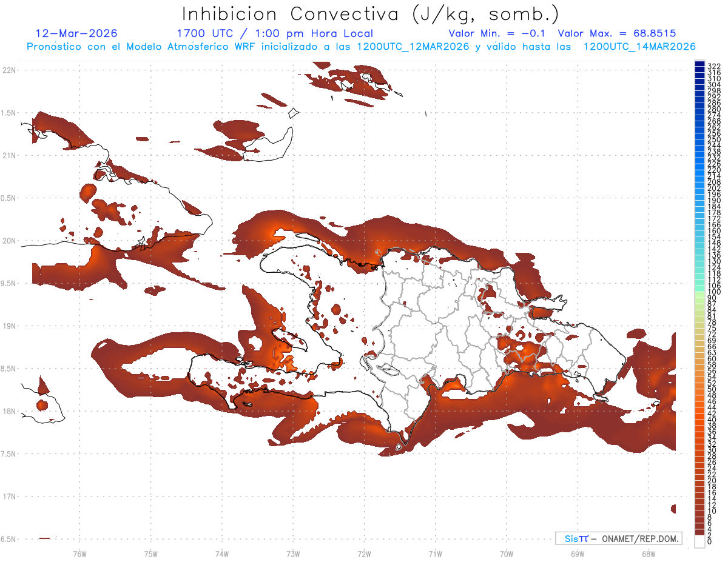The width and height of the screenshot is (728, 562).
Task: Click the "70W" longitude axis label
Action: (506, 553)
